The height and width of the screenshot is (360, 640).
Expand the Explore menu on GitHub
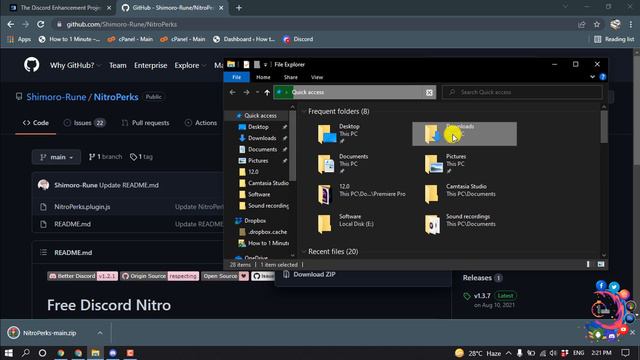pos(190,65)
